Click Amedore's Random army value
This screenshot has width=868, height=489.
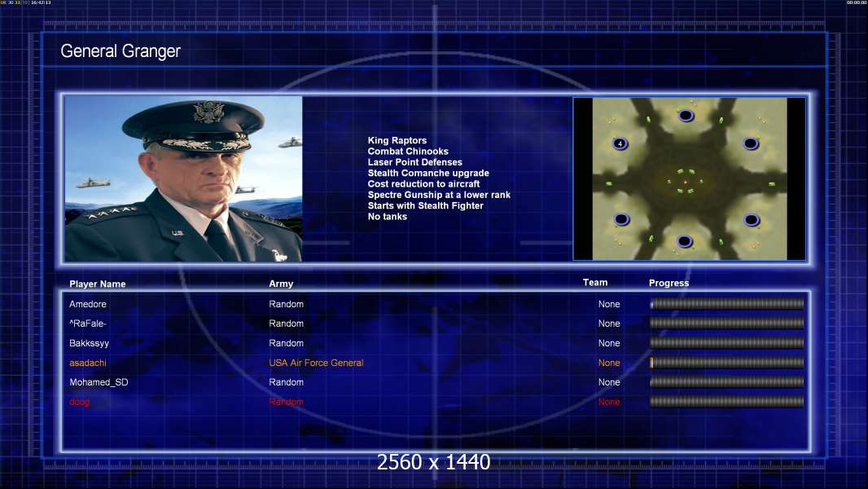pos(286,304)
